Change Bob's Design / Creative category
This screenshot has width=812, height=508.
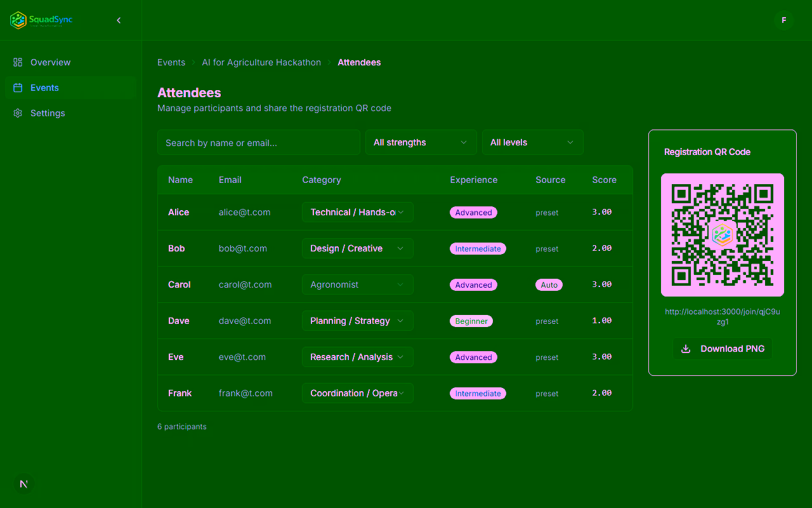(x=358, y=248)
